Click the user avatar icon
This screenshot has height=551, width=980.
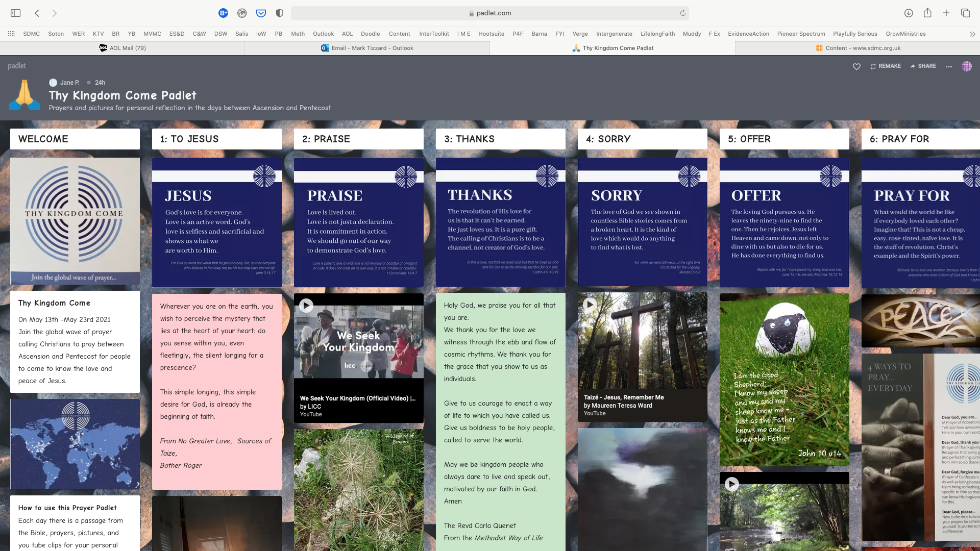[x=966, y=66]
